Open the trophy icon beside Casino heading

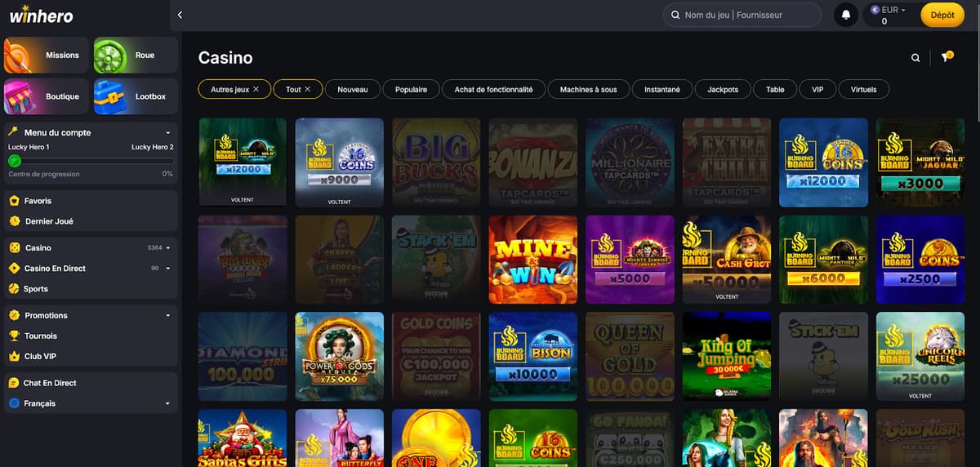coord(947,57)
